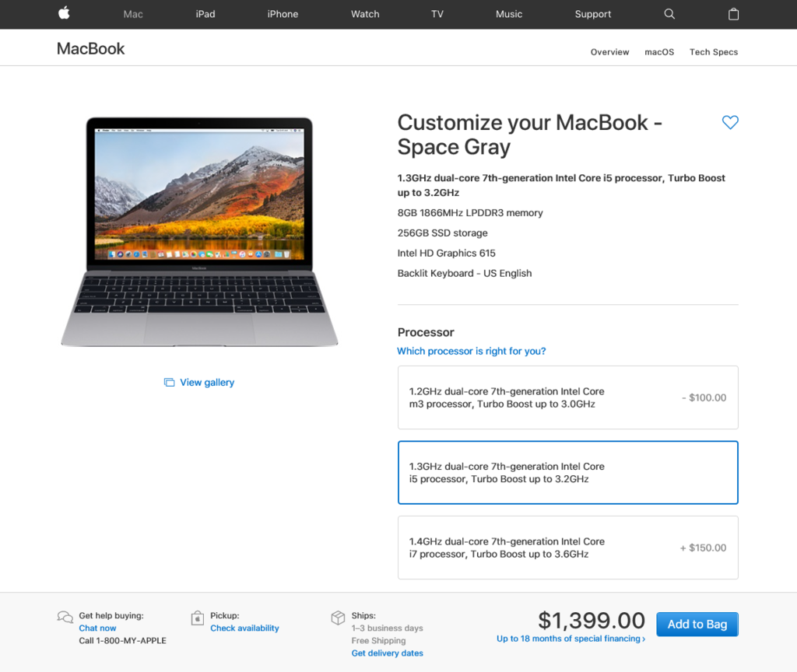This screenshot has height=672, width=797.
Task: Save the MacBook with the heart favorite icon
Action: pyautogui.click(x=730, y=122)
